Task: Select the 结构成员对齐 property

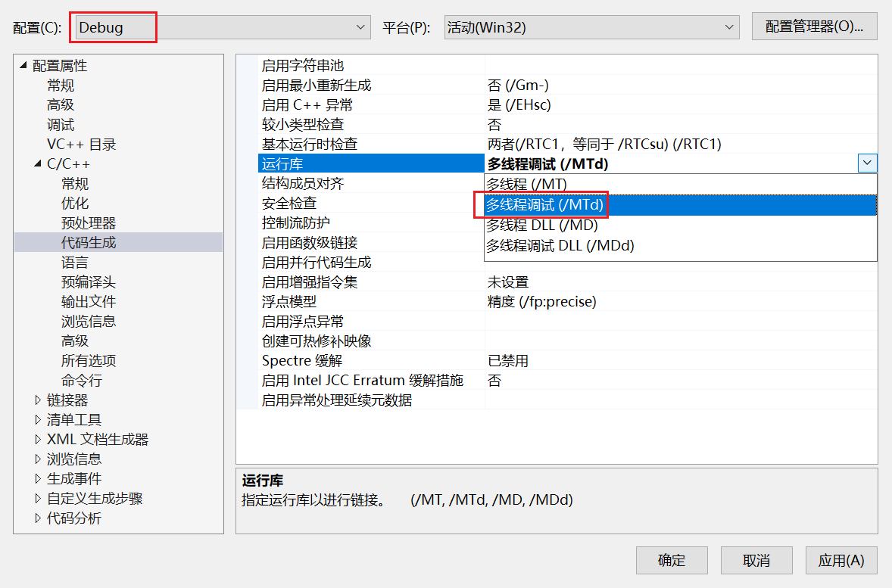Action: pos(303,183)
